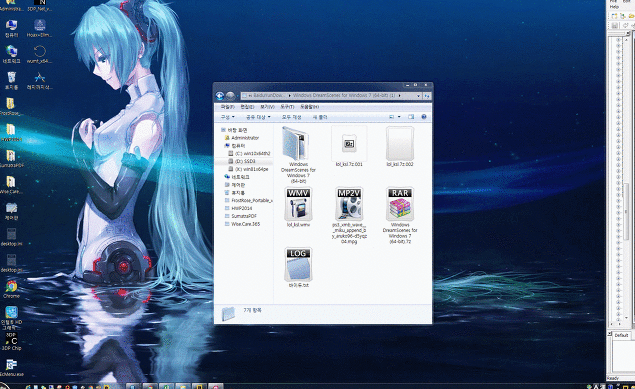Select the 네트워크 desktop icon
Viewport: 635px width, 389px height.
click(11, 54)
